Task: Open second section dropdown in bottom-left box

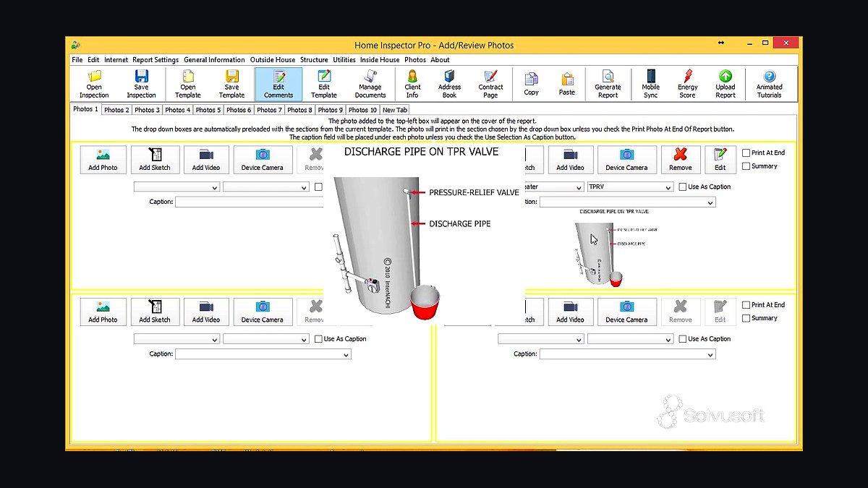Action: 266,339
